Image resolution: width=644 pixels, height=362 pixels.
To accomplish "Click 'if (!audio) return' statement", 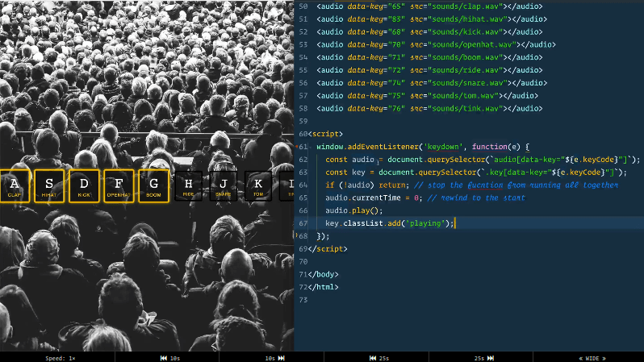I will [367, 185].
